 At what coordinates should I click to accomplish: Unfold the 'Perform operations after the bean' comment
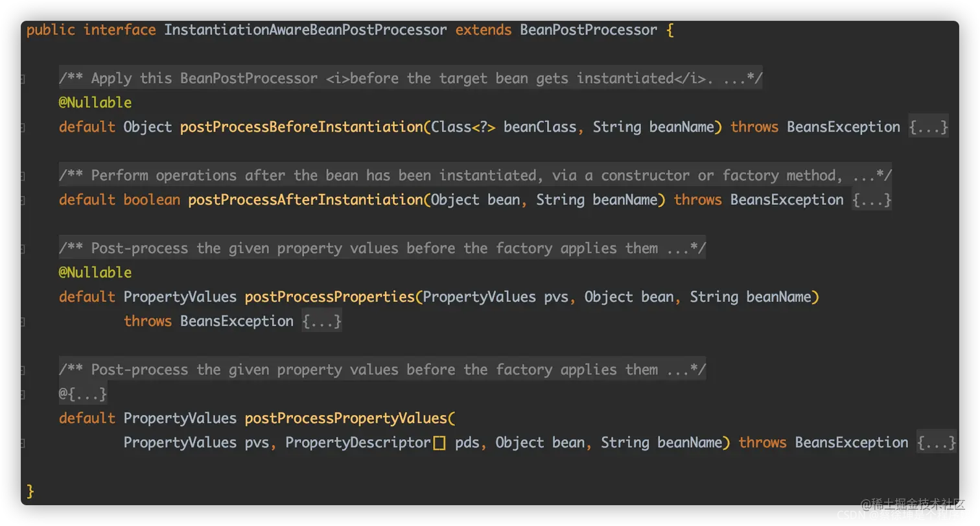[x=475, y=175]
